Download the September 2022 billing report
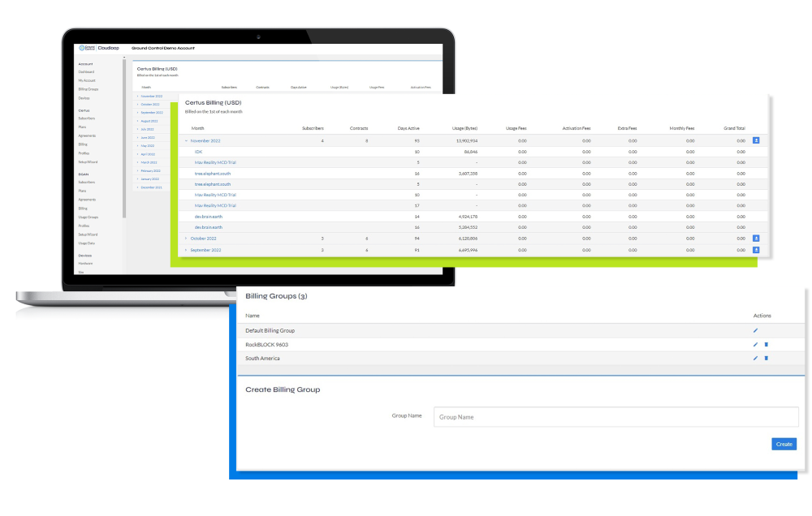 tap(756, 249)
